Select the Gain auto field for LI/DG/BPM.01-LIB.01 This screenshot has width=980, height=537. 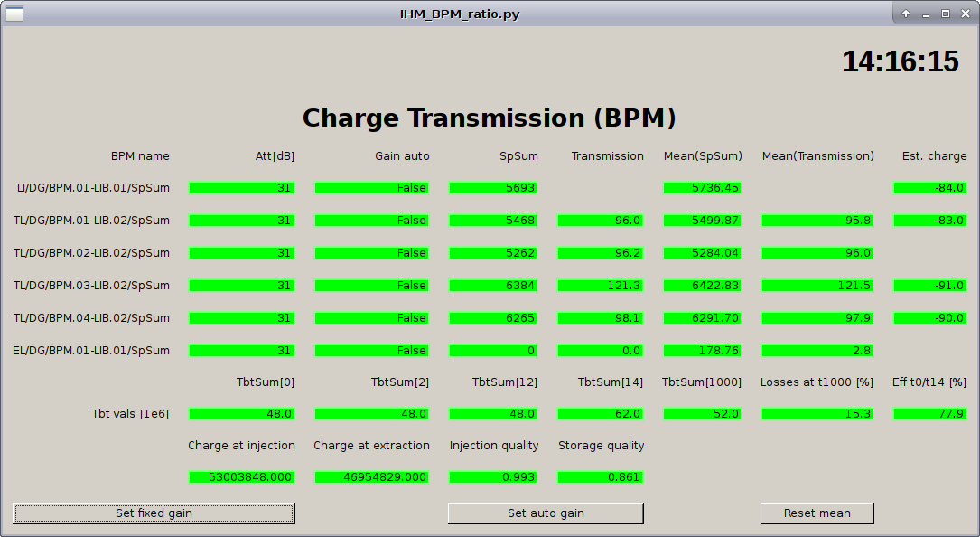pos(371,188)
